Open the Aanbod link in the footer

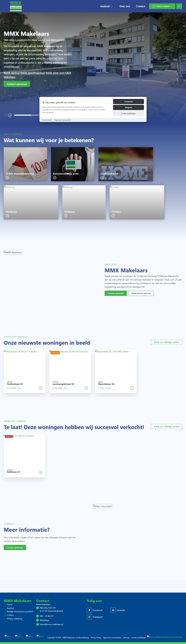[10, 608]
